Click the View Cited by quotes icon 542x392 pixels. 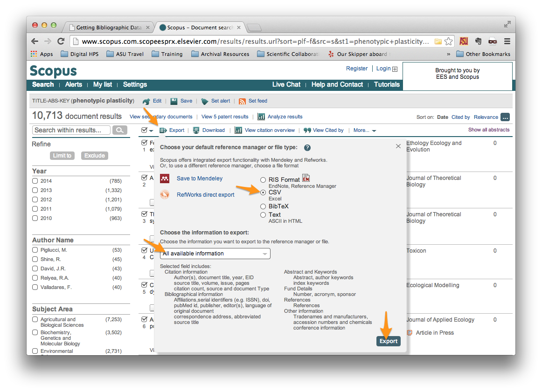tap(307, 130)
